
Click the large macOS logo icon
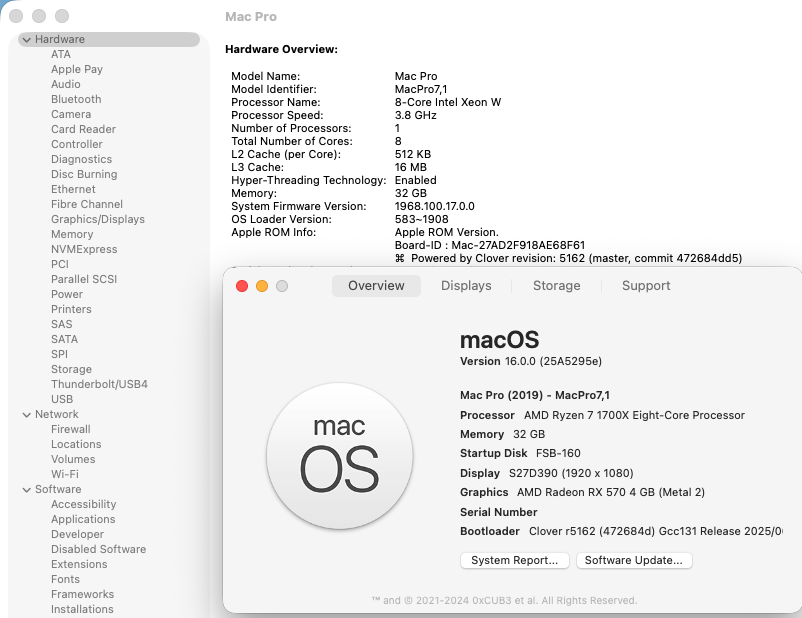[340, 456]
